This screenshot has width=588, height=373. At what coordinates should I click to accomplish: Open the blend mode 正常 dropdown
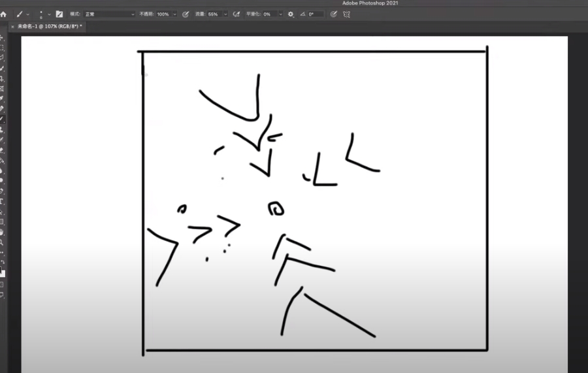coord(110,14)
